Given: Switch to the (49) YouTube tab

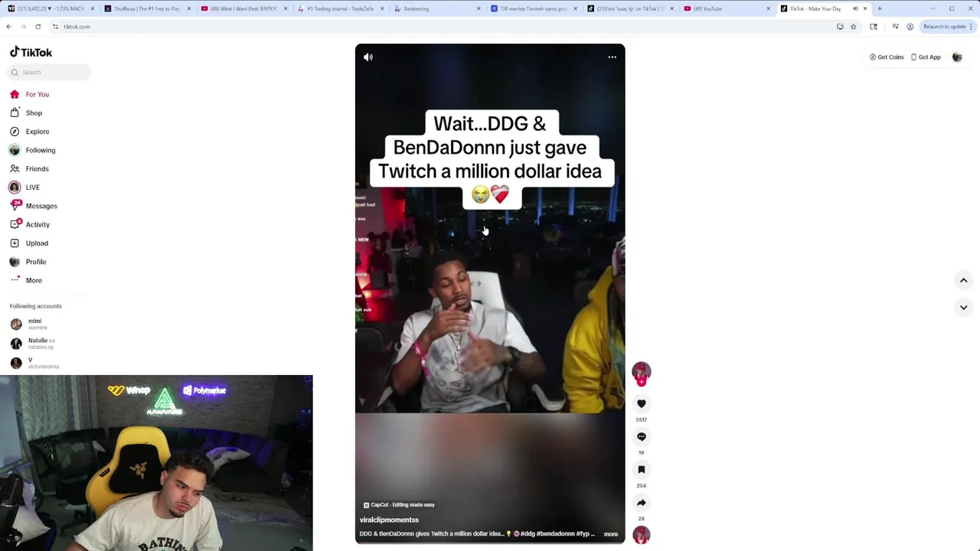Looking at the screenshot, I should (x=726, y=8).
